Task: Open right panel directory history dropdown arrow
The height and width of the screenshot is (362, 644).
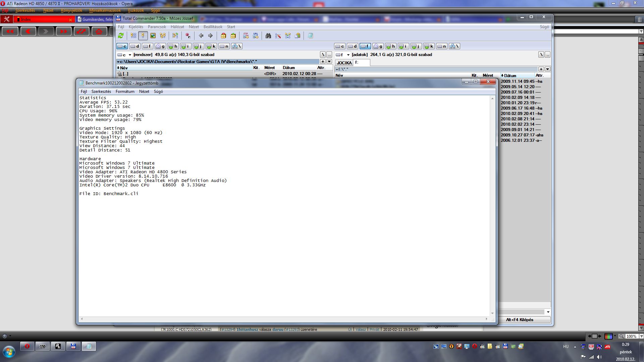Action: (x=548, y=69)
